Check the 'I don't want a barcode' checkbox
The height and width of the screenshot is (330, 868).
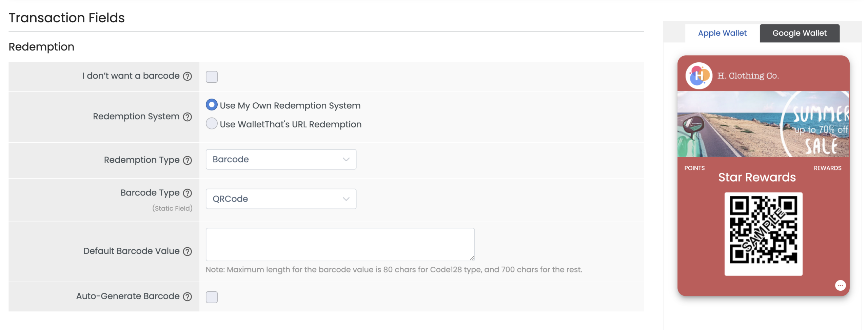point(211,77)
